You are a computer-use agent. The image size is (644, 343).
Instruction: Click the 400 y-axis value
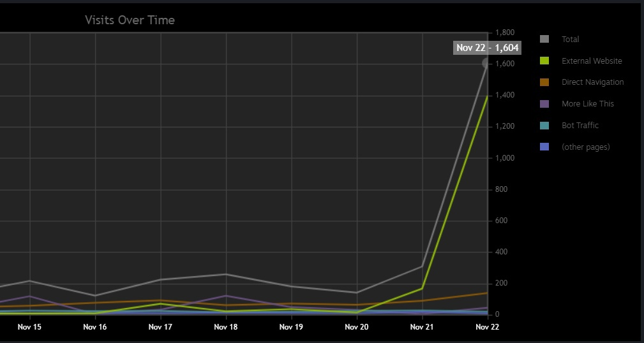tap(502, 252)
